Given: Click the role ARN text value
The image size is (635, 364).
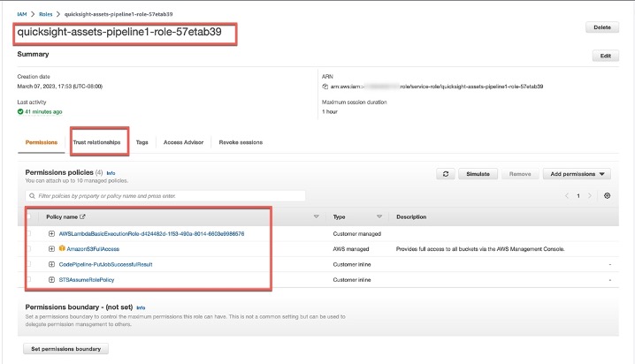Looking at the screenshot, I should click(437, 87).
